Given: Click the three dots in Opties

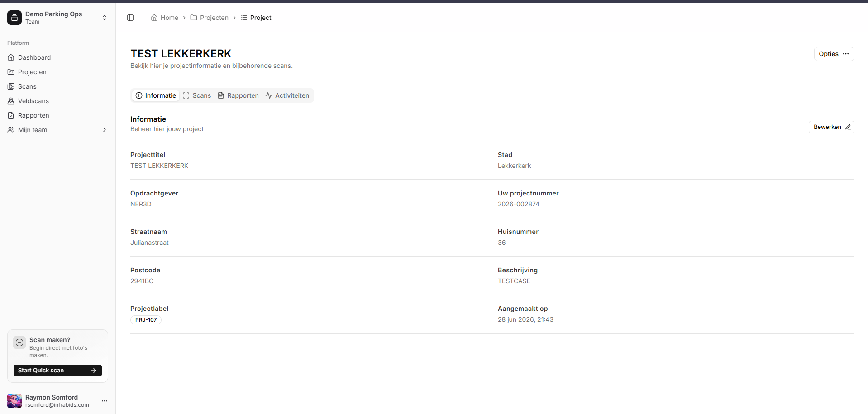Looking at the screenshot, I should click(846, 54).
